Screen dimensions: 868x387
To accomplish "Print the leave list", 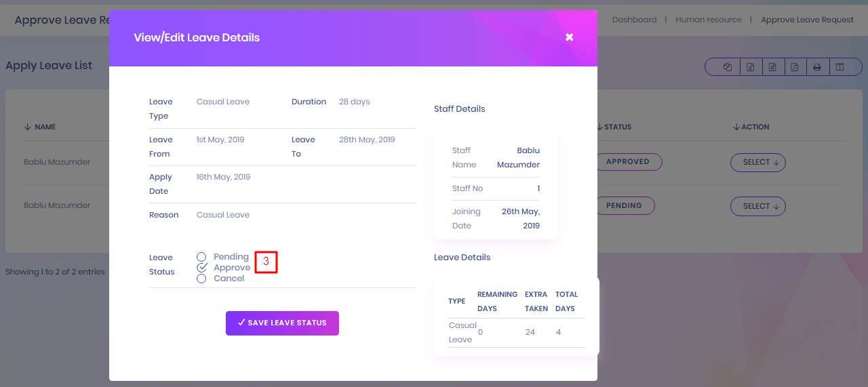I will (x=817, y=67).
